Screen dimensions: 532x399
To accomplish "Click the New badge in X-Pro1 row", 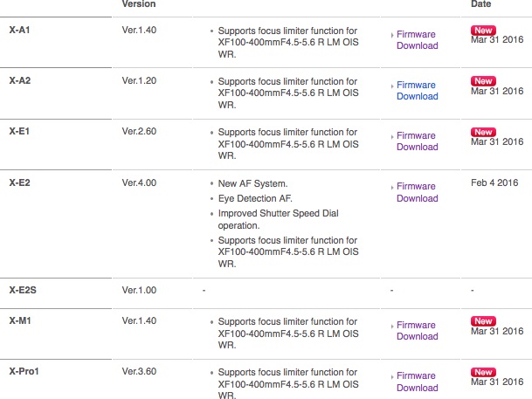I will coord(483,372).
